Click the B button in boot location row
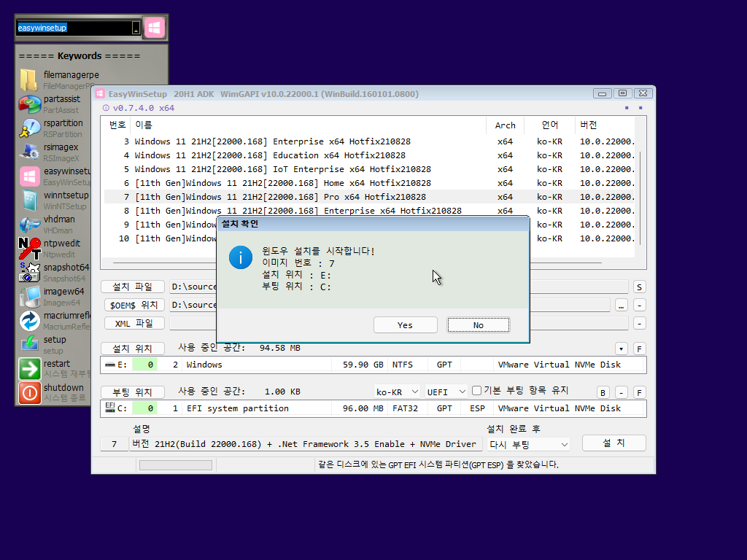Viewport: 747px width, 560px height. point(603,393)
